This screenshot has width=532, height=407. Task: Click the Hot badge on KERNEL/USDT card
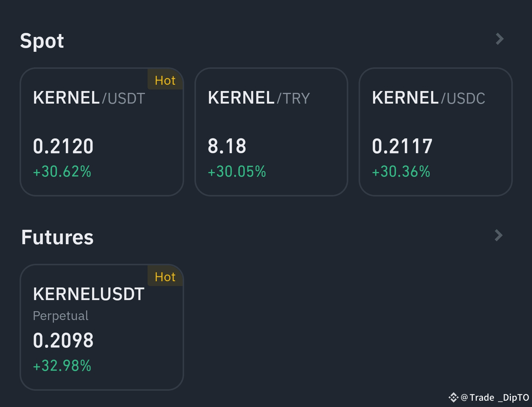tap(165, 80)
